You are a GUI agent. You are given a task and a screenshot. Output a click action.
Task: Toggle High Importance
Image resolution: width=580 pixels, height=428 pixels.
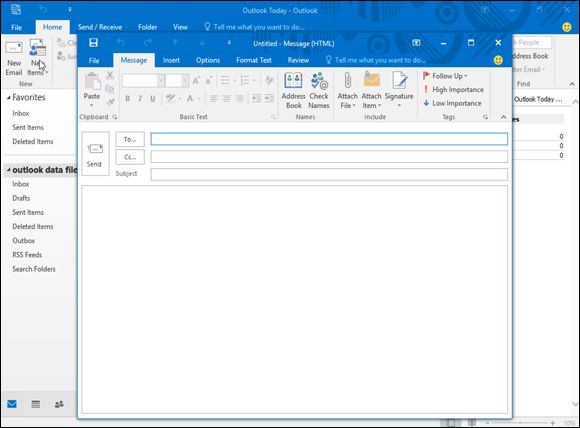tap(453, 90)
